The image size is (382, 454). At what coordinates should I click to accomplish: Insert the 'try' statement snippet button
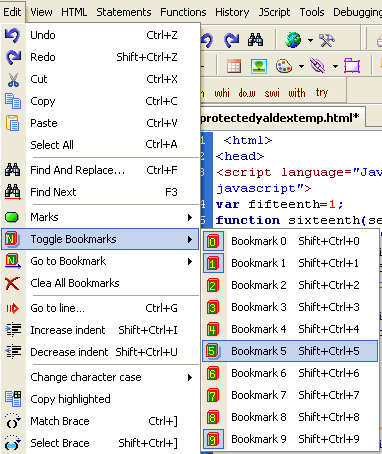coord(322,92)
